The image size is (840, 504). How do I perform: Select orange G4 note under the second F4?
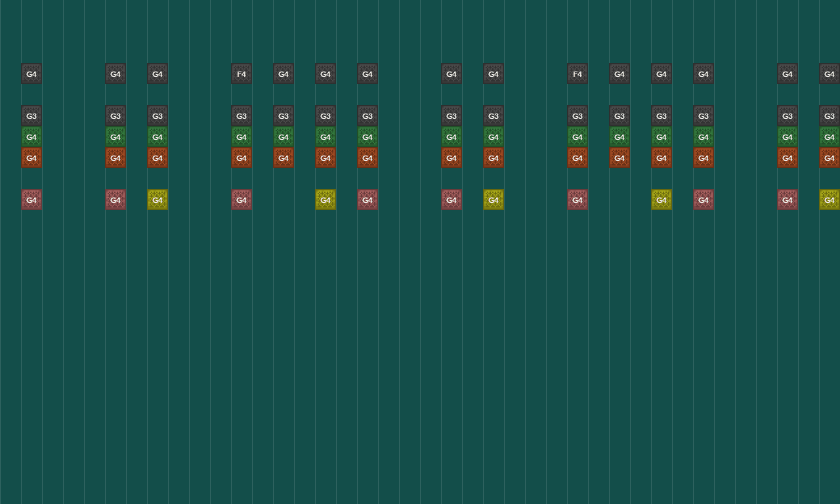point(577,157)
